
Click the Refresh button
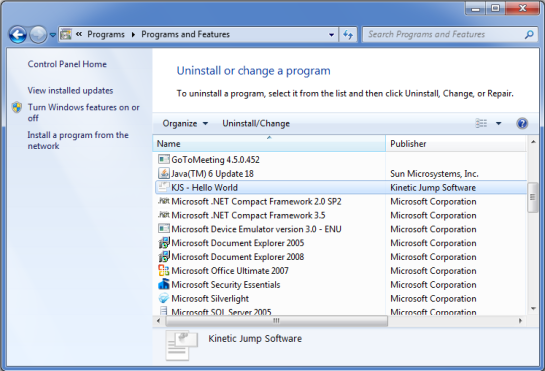point(348,34)
